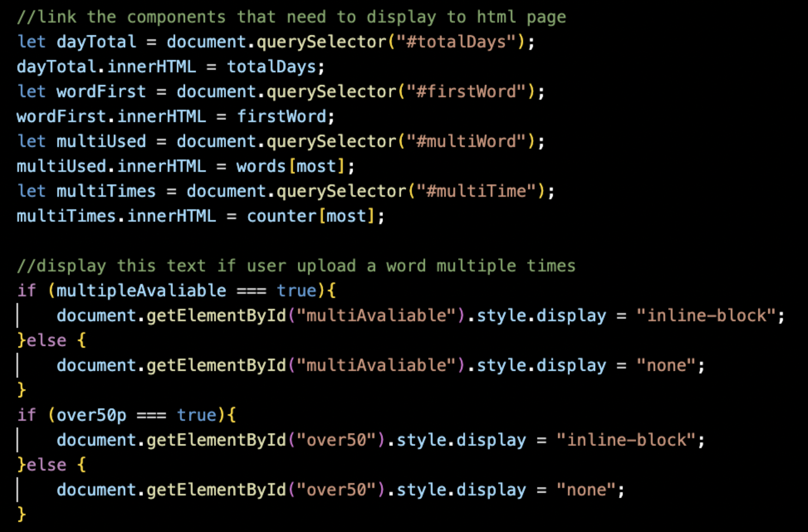
Task: Click the "true" keyword in over50p condition
Action: point(197,415)
